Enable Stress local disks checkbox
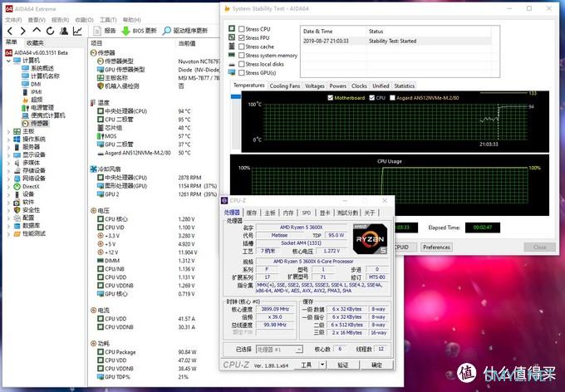The width and height of the screenshot is (565, 392). coord(242,64)
